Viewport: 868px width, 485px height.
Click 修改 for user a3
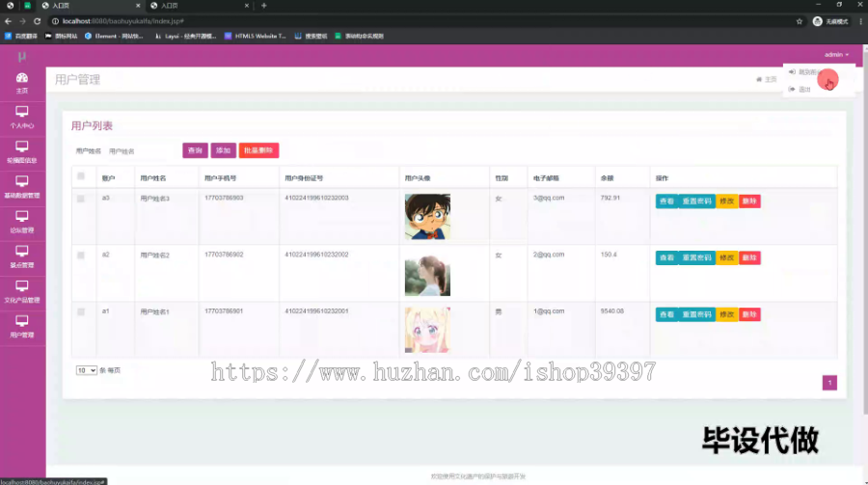(x=727, y=201)
